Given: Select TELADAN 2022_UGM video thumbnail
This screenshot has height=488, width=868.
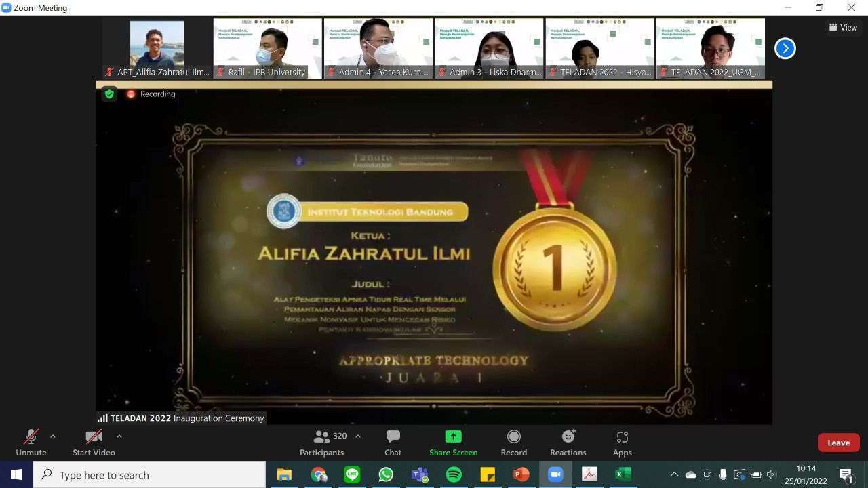Looking at the screenshot, I should (x=710, y=48).
